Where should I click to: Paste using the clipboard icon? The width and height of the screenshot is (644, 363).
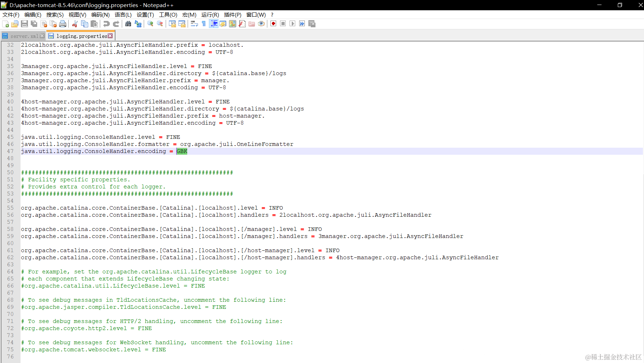pyautogui.click(x=94, y=24)
